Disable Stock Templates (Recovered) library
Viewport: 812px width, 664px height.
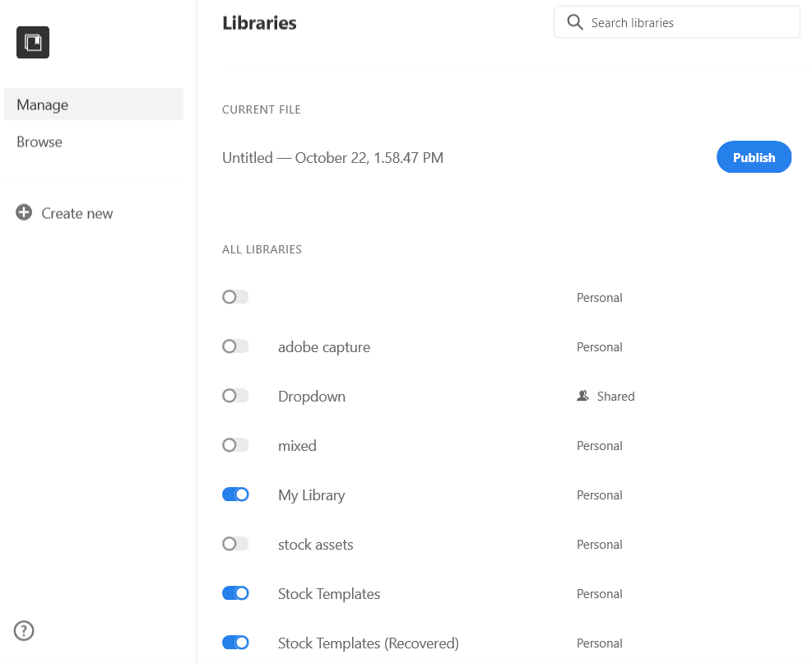[235, 643]
